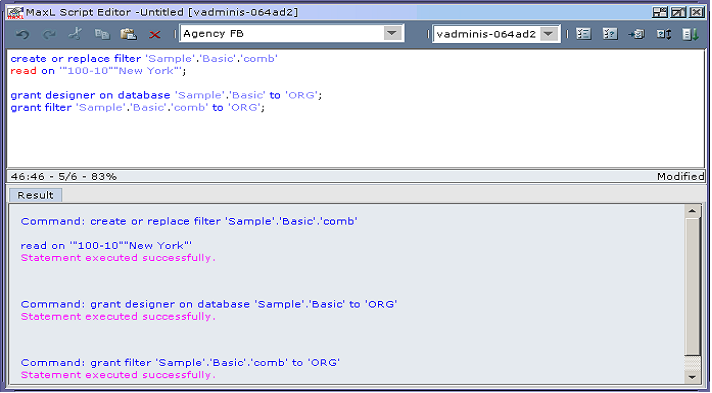Close the MaxL Script Editor window

697,12
